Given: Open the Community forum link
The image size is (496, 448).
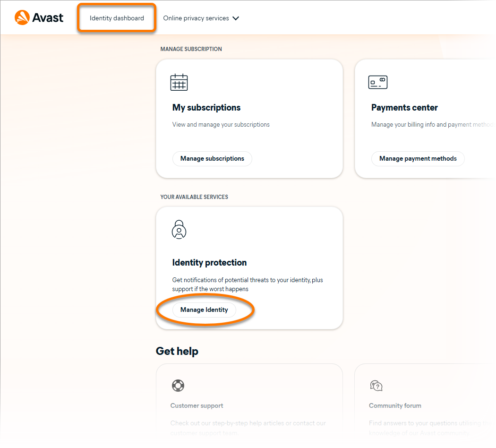Looking at the screenshot, I should 395,405.
